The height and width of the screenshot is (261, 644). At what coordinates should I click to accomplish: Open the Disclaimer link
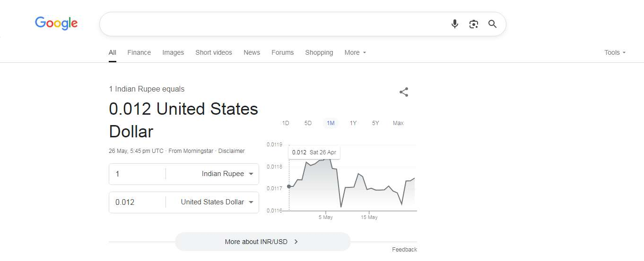click(x=231, y=151)
